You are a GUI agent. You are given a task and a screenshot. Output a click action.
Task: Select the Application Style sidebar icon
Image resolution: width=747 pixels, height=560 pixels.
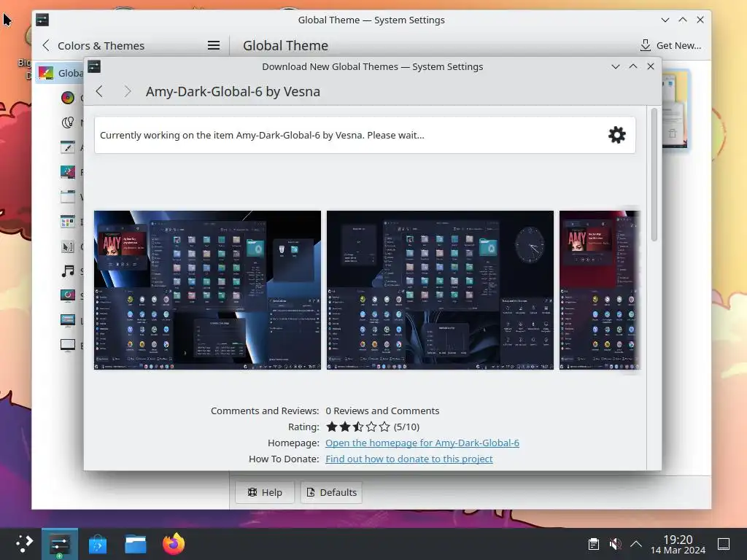(68, 147)
